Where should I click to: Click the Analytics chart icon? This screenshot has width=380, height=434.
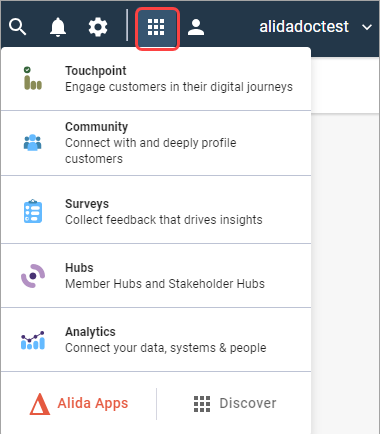click(33, 340)
